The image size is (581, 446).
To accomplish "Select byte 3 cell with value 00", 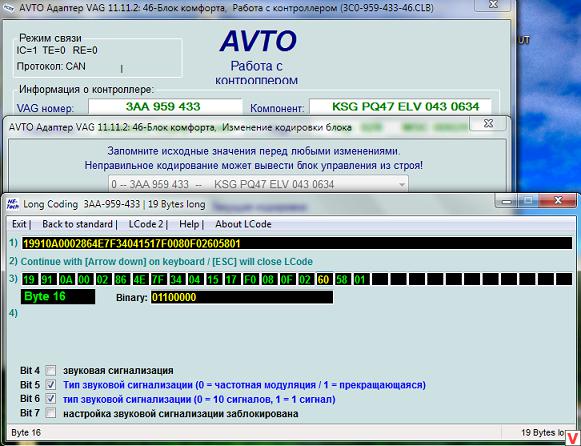I will point(84,279).
